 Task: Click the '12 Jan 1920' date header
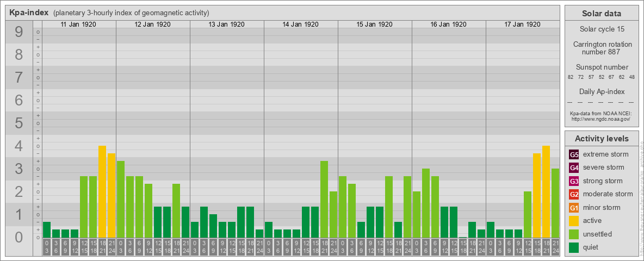152,24
